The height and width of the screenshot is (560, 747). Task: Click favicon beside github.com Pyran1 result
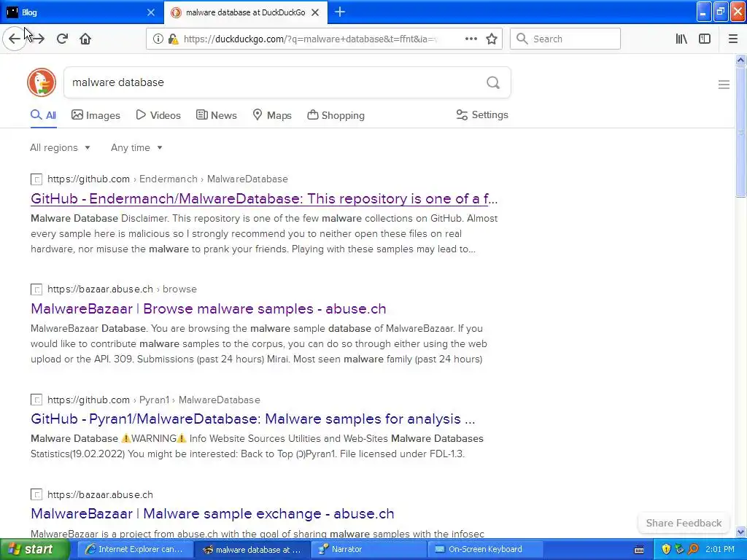(36, 400)
